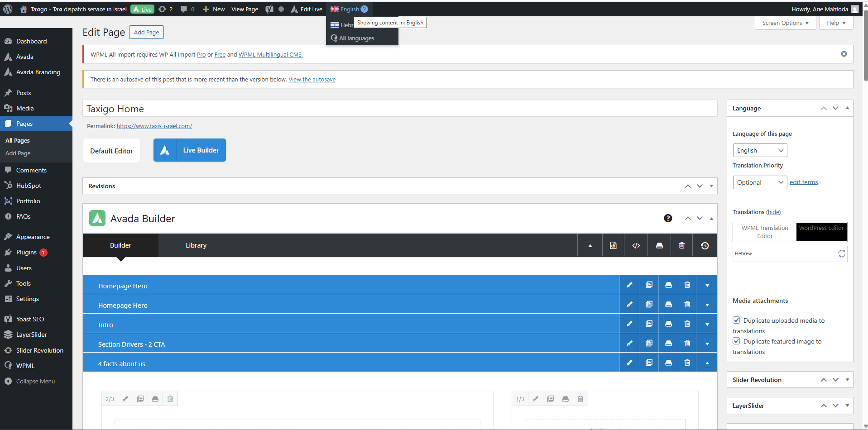
Task: Open Language of this page dropdown
Action: [x=760, y=150]
